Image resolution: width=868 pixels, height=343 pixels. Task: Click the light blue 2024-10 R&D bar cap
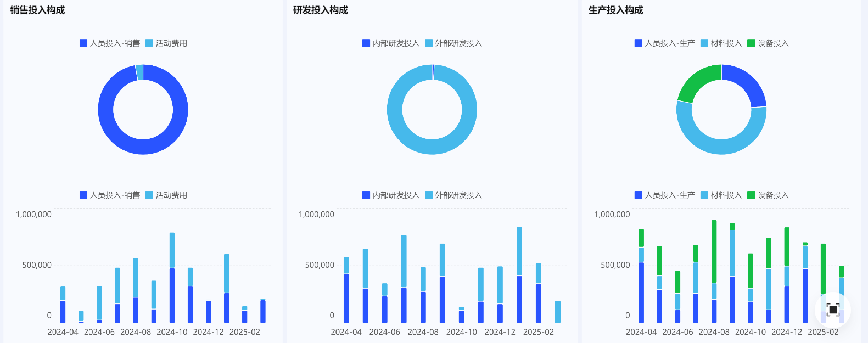click(462, 308)
